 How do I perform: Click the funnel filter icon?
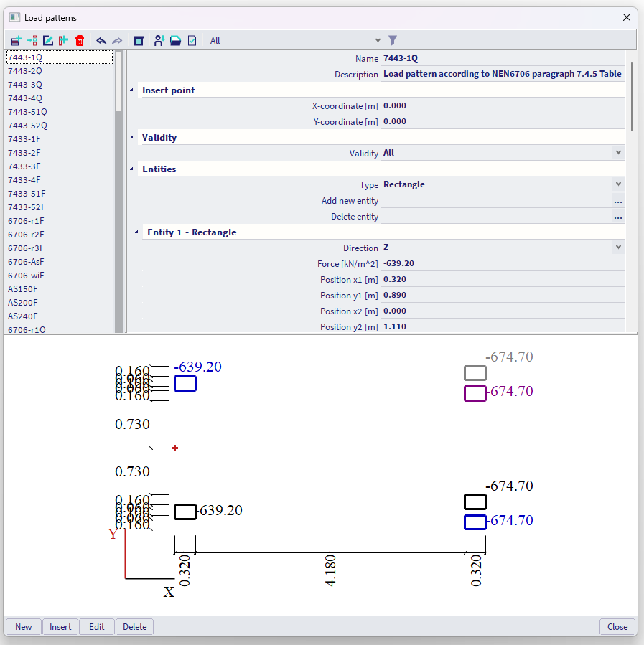pyautogui.click(x=393, y=40)
